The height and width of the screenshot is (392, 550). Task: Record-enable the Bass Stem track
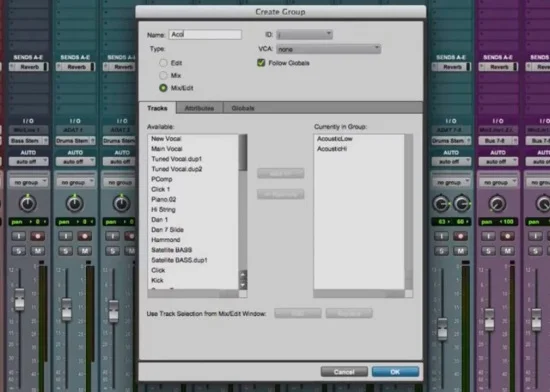pos(38,236)
